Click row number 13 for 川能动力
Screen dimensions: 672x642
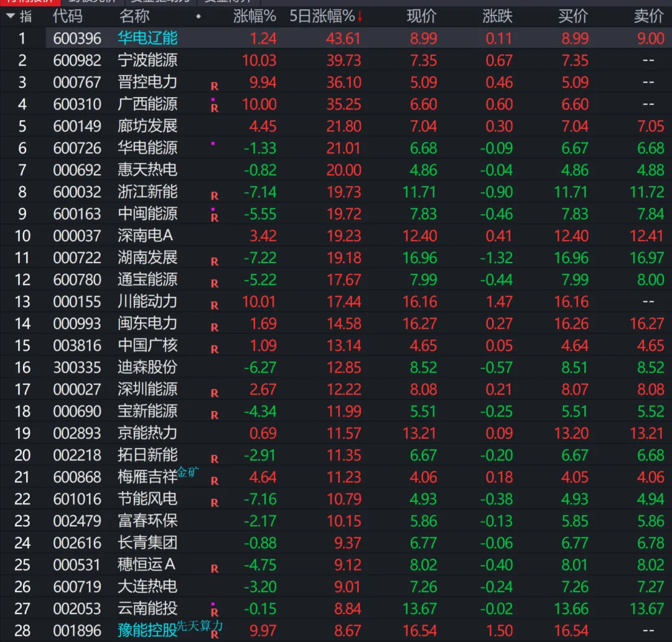[22, 302]
